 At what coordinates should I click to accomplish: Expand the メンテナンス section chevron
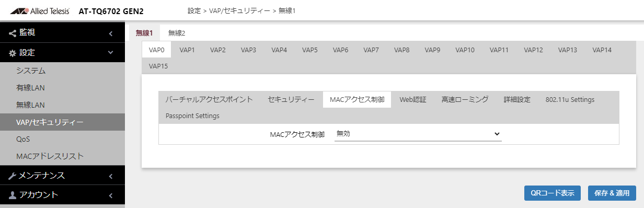pyautogui.click(x=110, y=176)
